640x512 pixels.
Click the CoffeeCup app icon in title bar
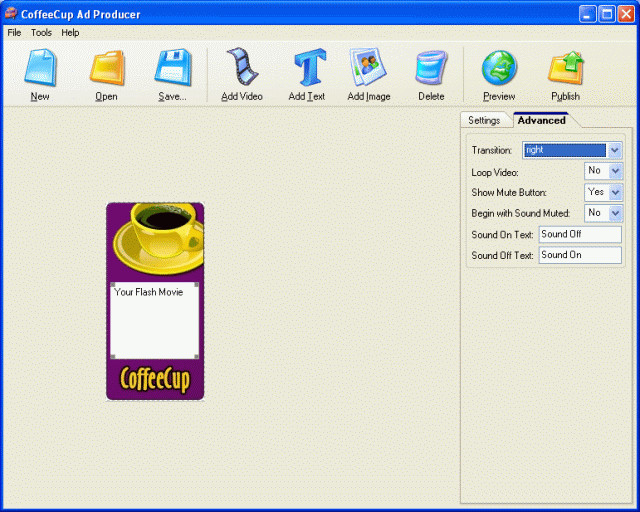[11, 13]
